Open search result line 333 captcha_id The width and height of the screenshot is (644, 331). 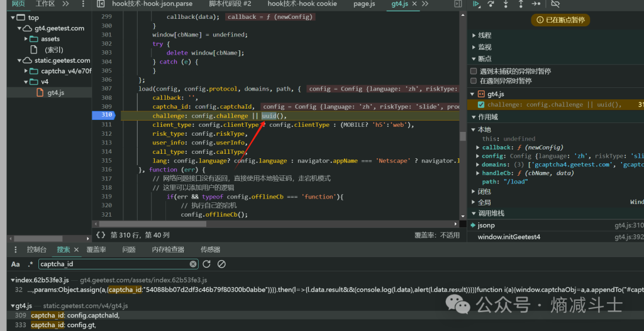coord(63,325)
